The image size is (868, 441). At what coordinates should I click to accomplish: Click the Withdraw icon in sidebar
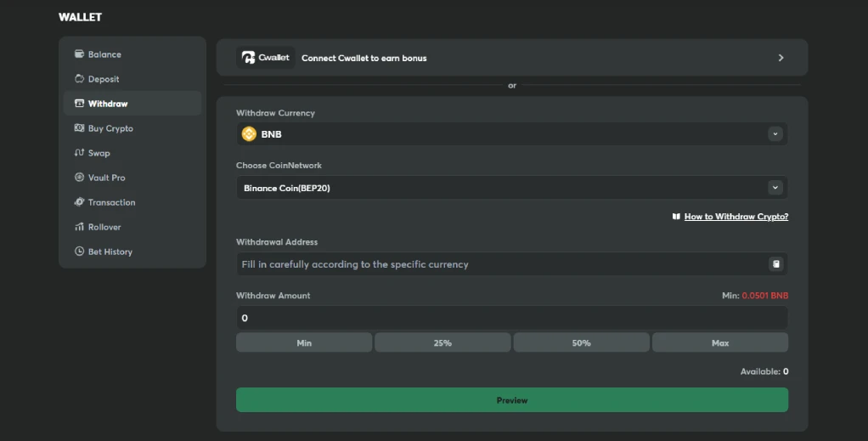click(x=79, y=103)
